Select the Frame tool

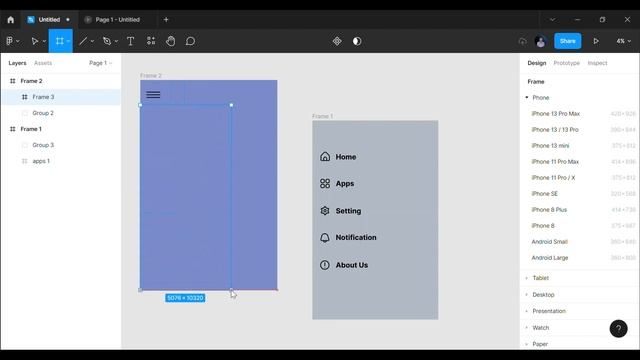pyautogui.click(x=60, y=41)
